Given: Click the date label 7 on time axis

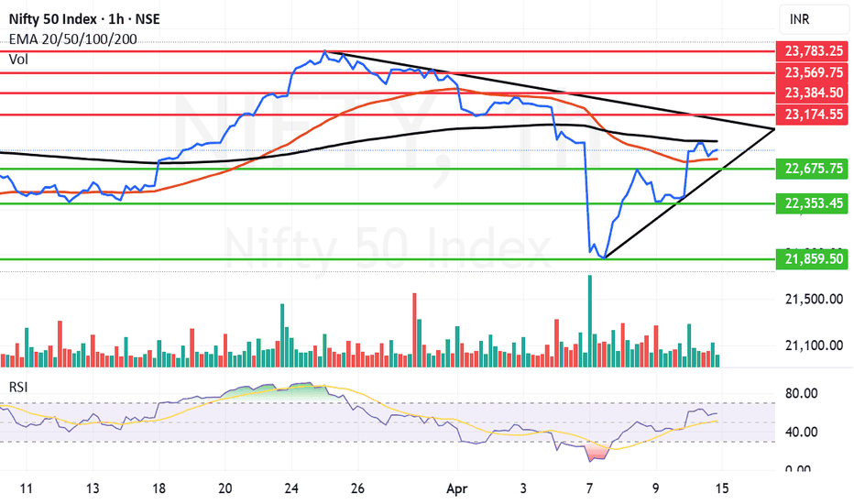Looking at the screenshot, I should 589,488.
